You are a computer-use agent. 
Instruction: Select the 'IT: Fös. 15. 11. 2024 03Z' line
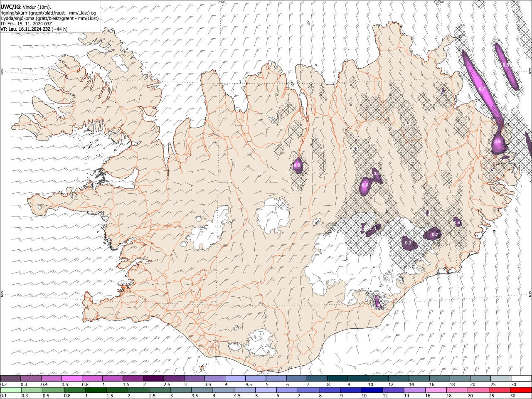26,24
